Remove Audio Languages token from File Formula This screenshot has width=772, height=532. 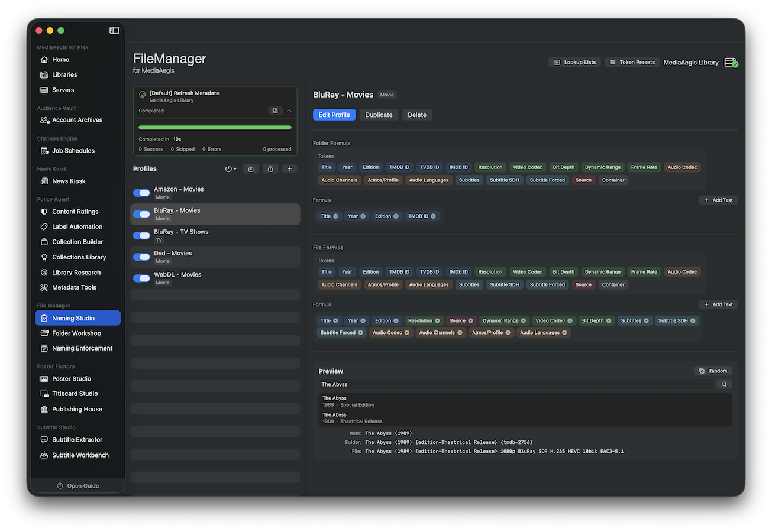pos(564,333)
